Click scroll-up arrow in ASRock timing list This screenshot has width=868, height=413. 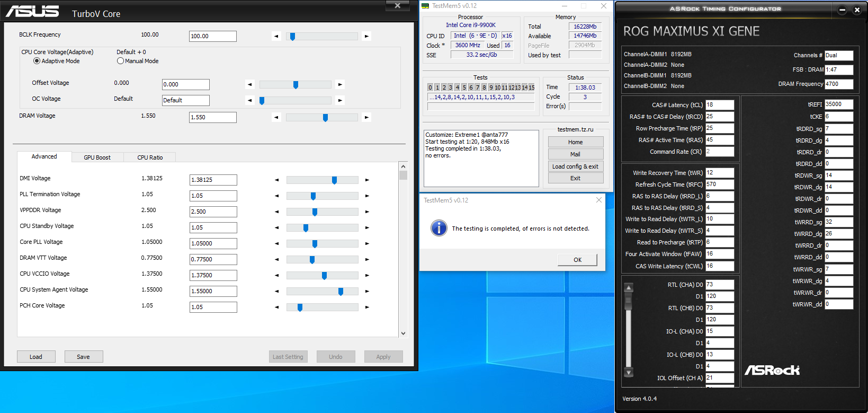coord(629,288)
